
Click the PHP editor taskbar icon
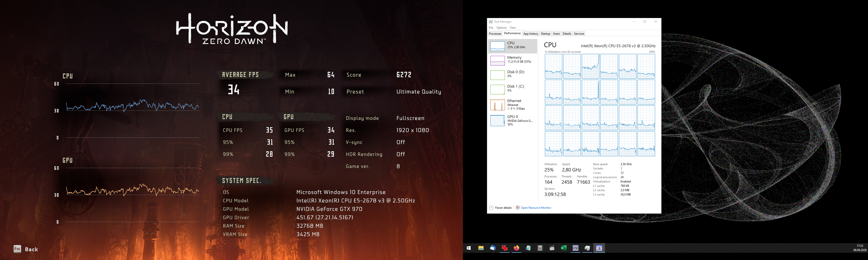(576, 248)
